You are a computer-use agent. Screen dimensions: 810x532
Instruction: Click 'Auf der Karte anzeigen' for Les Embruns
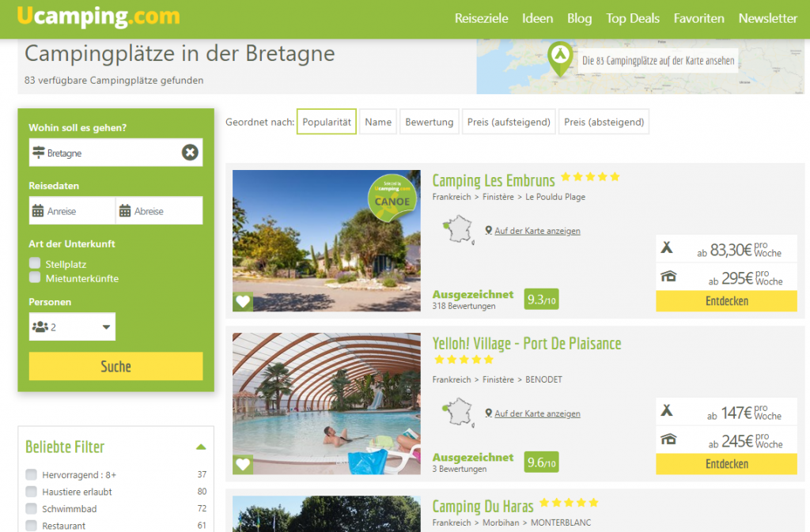tap(537, 231)
